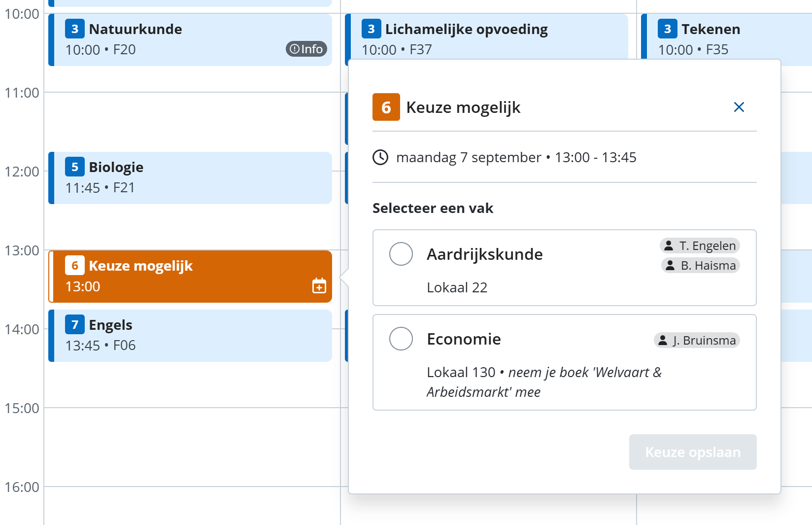Close the Keuze mogelijk popup
This screenshot has height=525, width=812.
(x=739, y=107)
